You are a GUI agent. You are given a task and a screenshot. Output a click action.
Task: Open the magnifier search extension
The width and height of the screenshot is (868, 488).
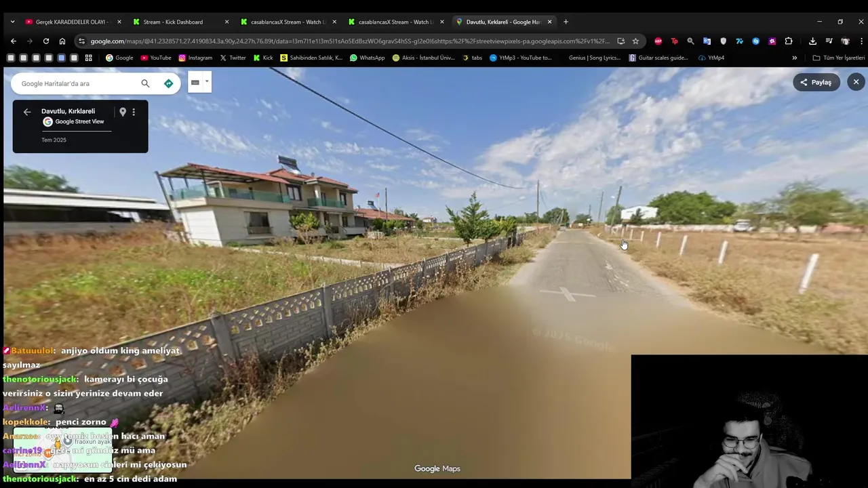click(x=690, y=41)
